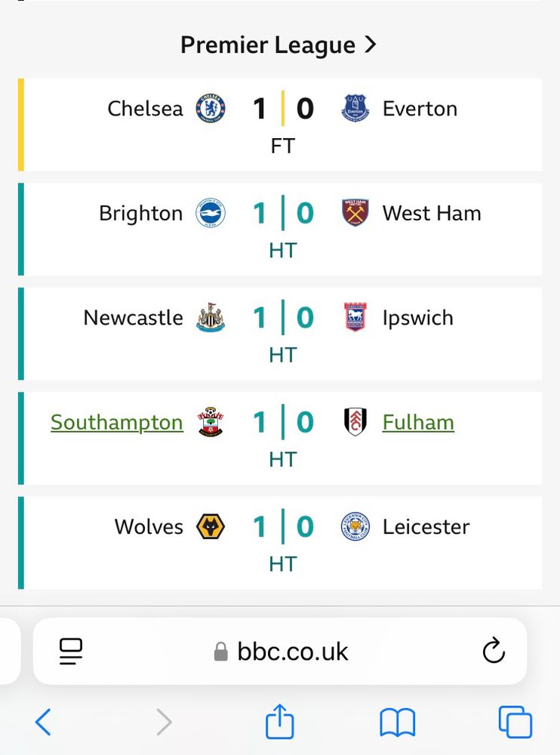Tap the Ipswich club crest

(x=355, y=318)
